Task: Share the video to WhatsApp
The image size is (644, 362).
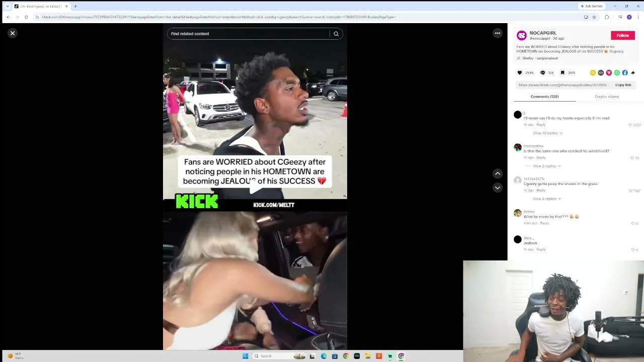Action: tap(617, 73)
